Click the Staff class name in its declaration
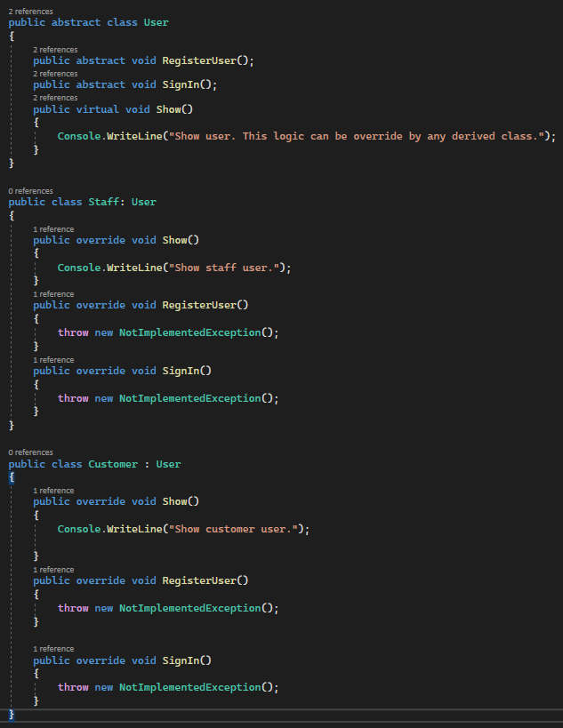Image resolution: width=563 pixels, height=728 pixels. click(103, 203)
